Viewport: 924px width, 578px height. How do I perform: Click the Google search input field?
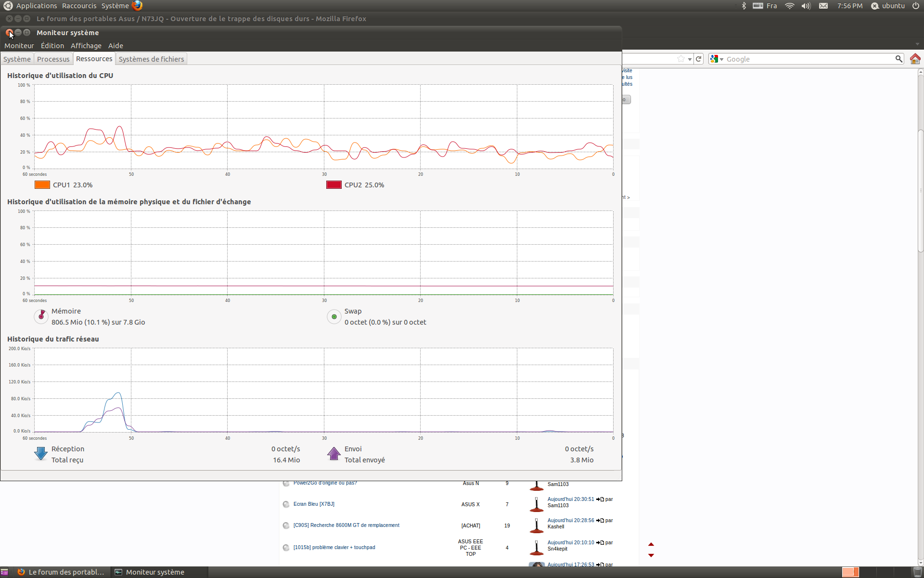click(808, 59)
